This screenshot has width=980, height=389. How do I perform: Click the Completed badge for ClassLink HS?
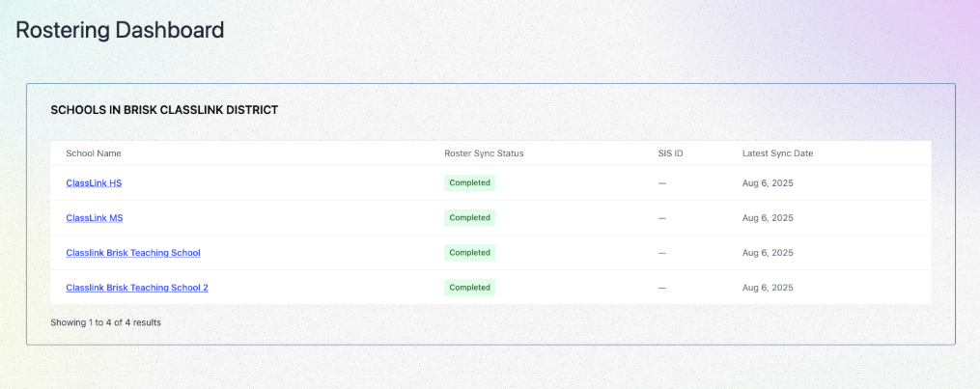(469, 182)
